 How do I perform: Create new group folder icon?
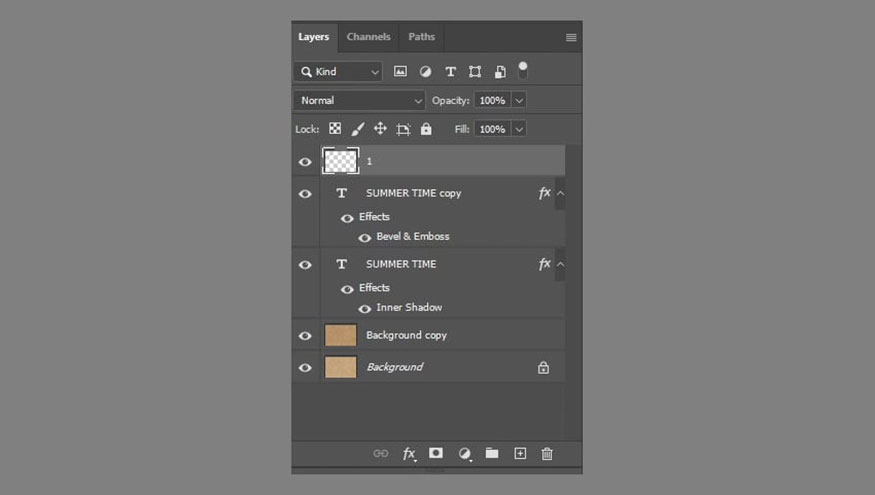[492, 453]
